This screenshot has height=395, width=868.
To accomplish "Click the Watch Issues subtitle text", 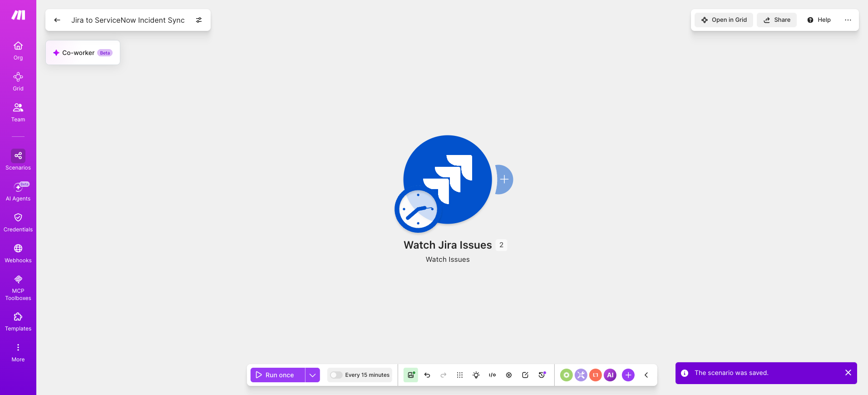I will pyautogui.click(x=448, y=260).
